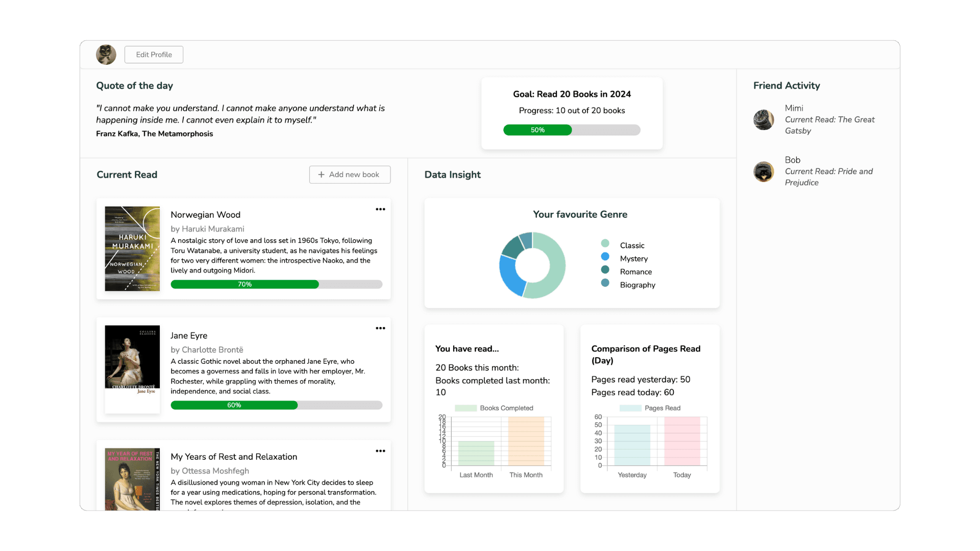980x551 pixels.
Task: Click the Friend Activity heading
Action: pyautogui.click(x=787, y=86)
